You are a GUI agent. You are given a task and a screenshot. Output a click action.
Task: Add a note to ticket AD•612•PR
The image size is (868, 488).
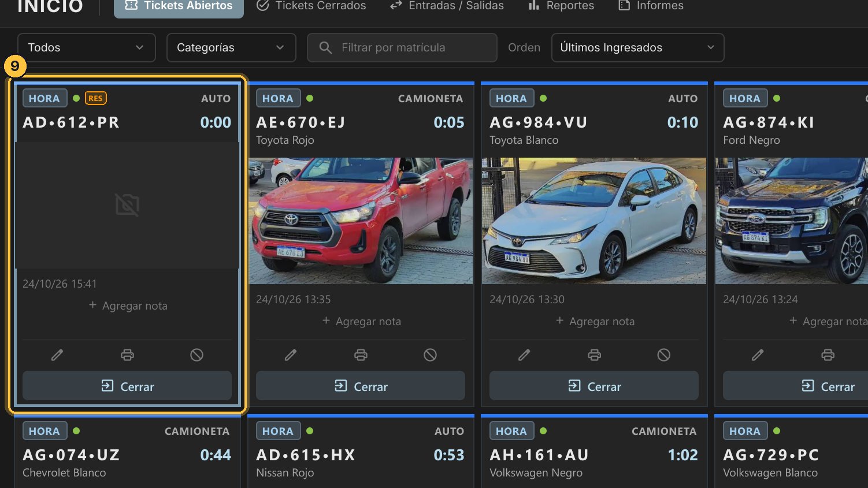[128, 306]
